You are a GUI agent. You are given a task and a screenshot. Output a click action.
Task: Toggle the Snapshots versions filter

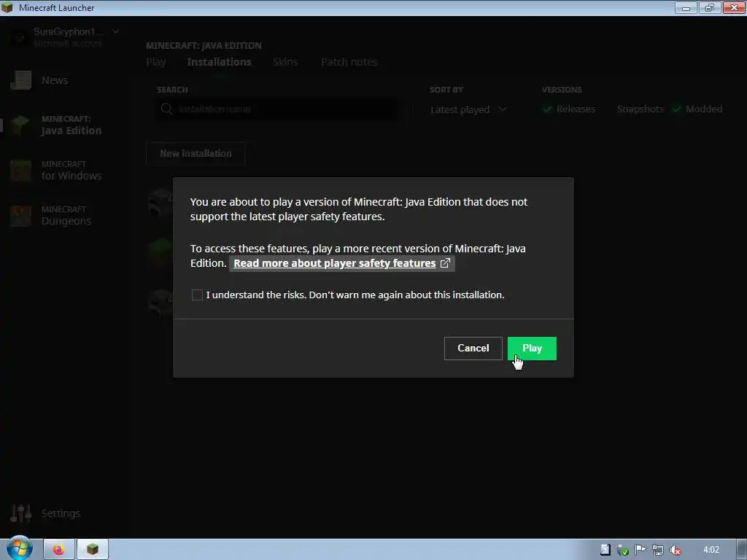(640, 109)
